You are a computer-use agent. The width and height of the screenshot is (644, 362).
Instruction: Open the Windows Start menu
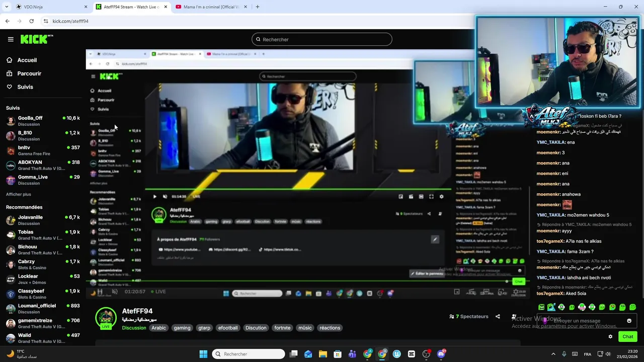pyautogui.click(x=203, y=354)
